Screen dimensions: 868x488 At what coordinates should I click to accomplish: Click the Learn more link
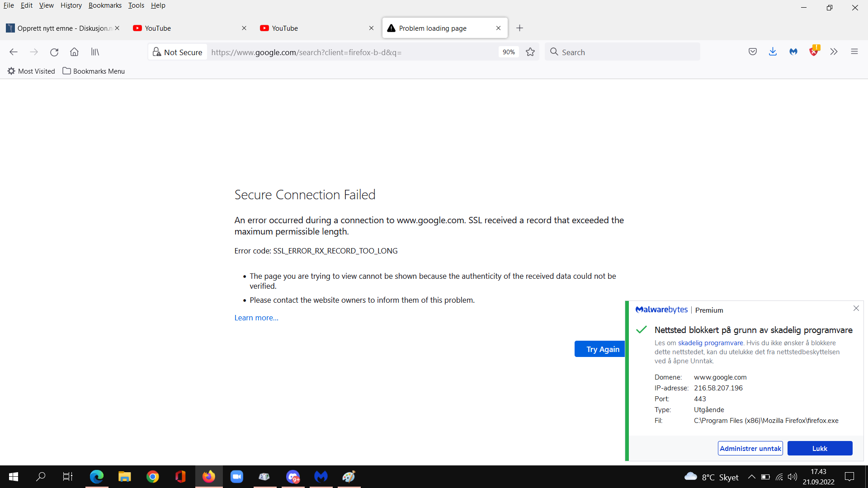tap(256, 318)
